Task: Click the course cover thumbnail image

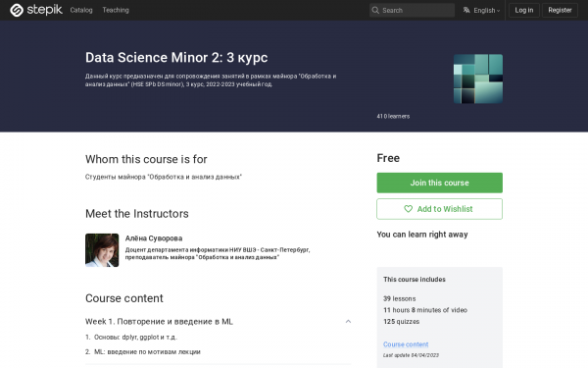Action: coord(478,79)
